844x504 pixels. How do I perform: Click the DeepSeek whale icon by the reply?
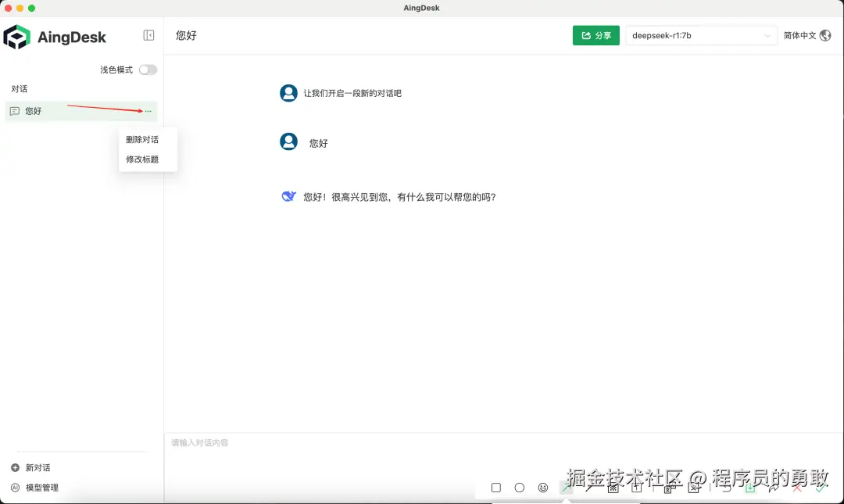[288, 196]
